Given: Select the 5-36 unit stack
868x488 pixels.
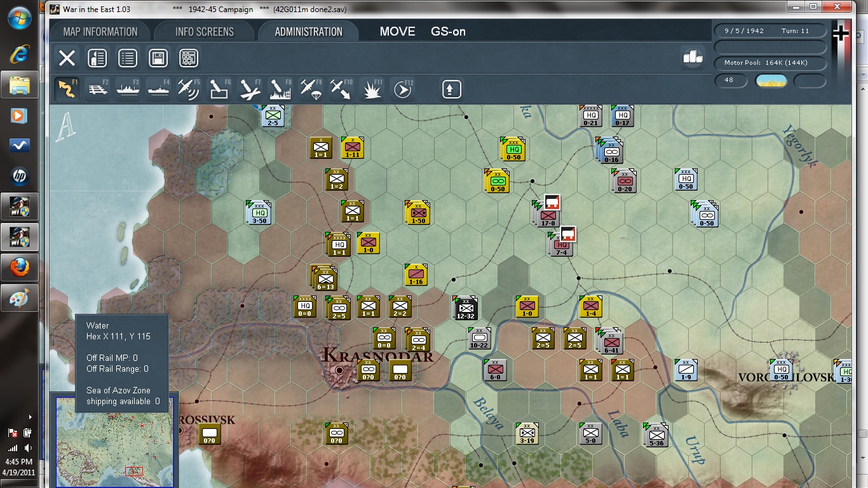Looking at the screenshot, I should point(655,435).
